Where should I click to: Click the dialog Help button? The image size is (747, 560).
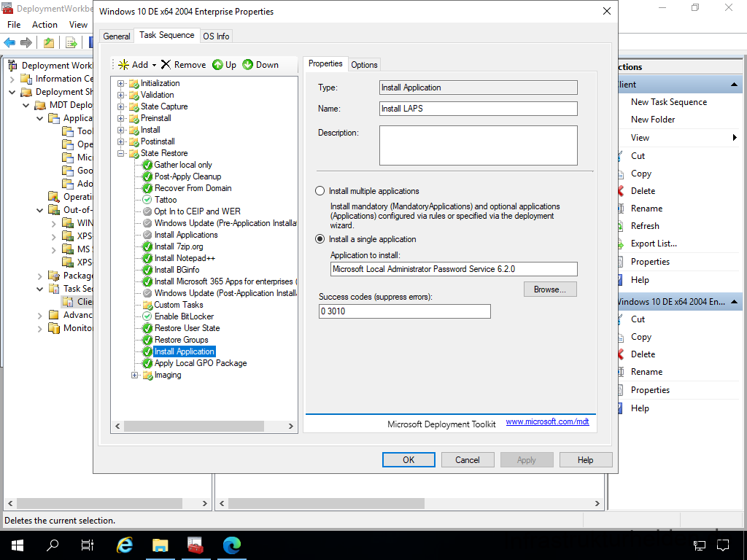[586, 460]
